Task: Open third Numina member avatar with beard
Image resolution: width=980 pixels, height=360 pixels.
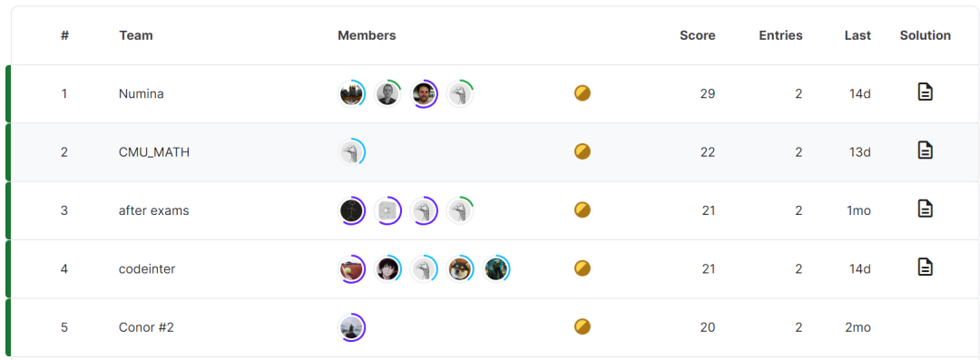Action: pos(424,93)
